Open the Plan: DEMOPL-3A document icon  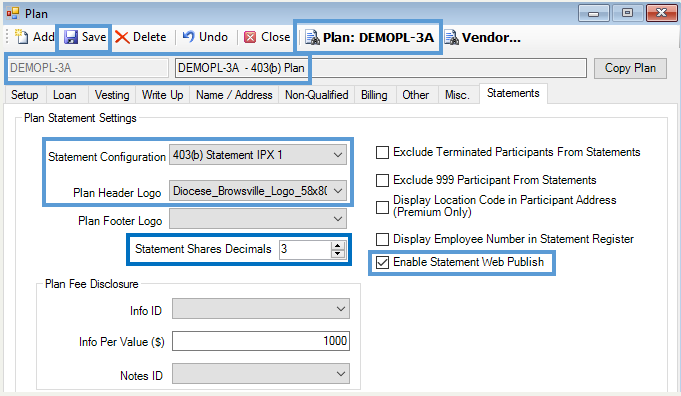point(312,38)
